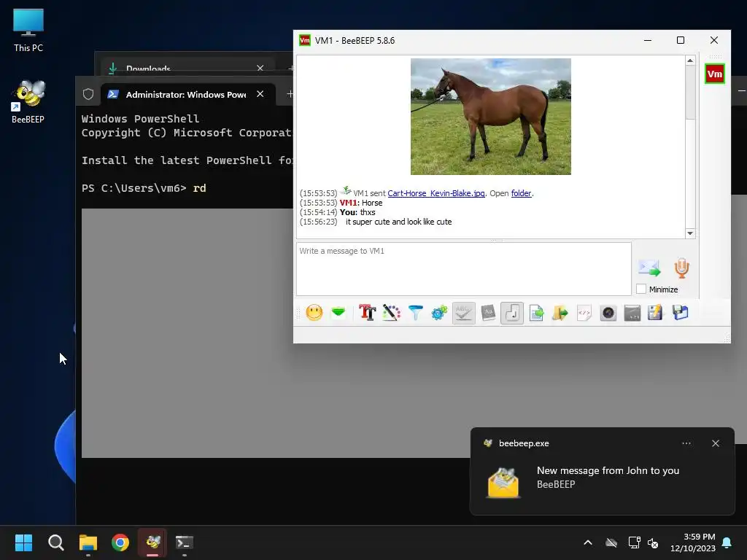Click the blue floppy disks save icon
747x560 pixels.
[681, 313]
